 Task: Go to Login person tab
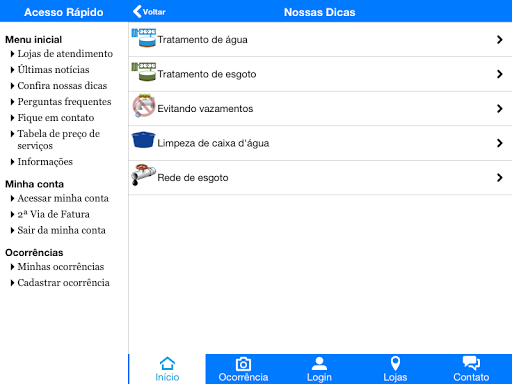click(x=319, y=369)
